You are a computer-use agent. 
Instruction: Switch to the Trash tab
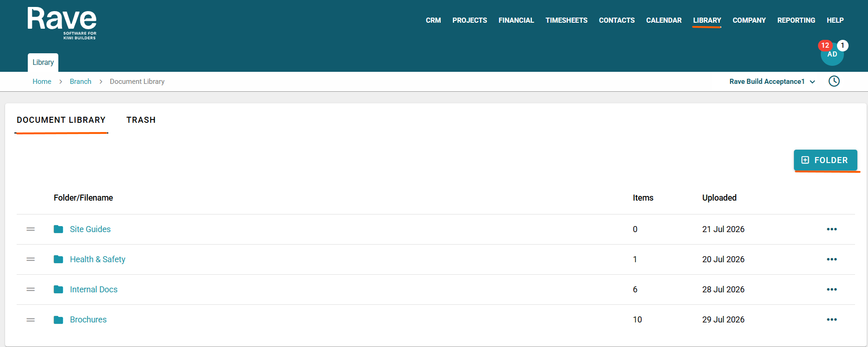[x=141, y=120]
